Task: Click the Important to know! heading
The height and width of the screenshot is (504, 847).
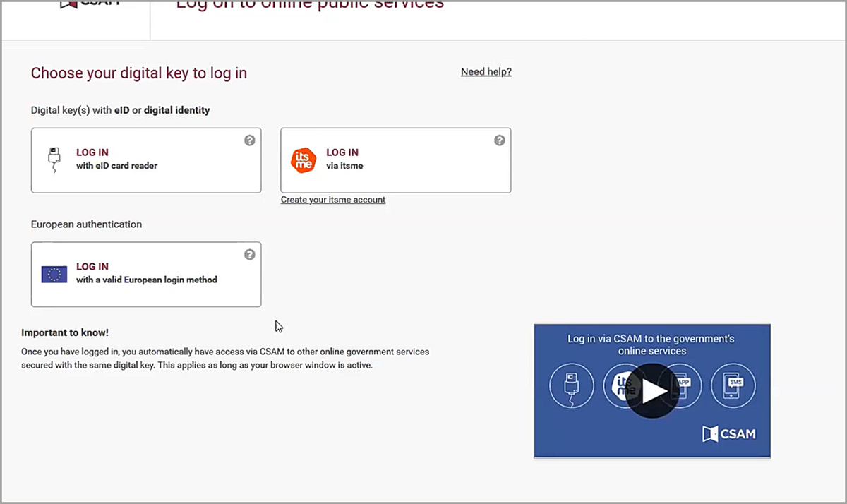Action: [65, 332]
